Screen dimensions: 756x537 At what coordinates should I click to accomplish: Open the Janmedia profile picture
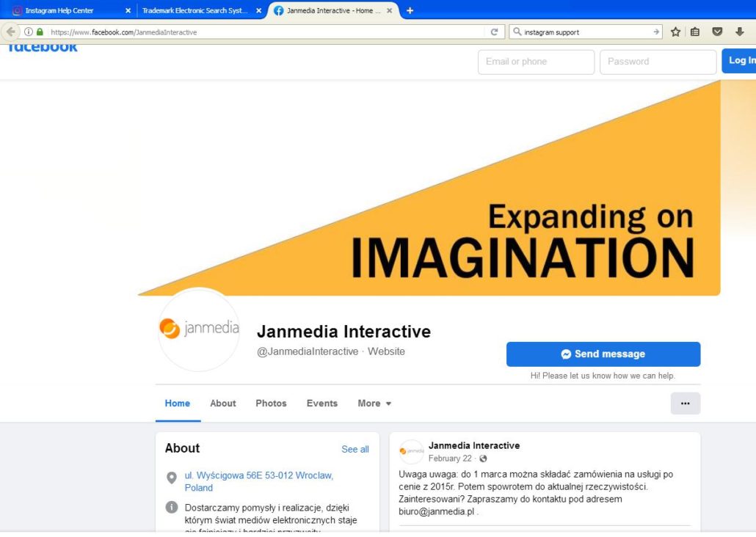point(199,329)
